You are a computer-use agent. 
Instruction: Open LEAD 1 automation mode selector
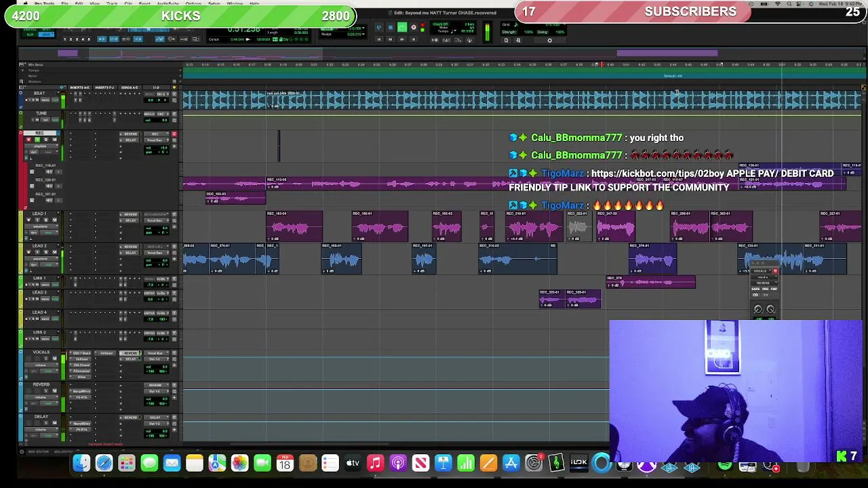tap(49, 232)
